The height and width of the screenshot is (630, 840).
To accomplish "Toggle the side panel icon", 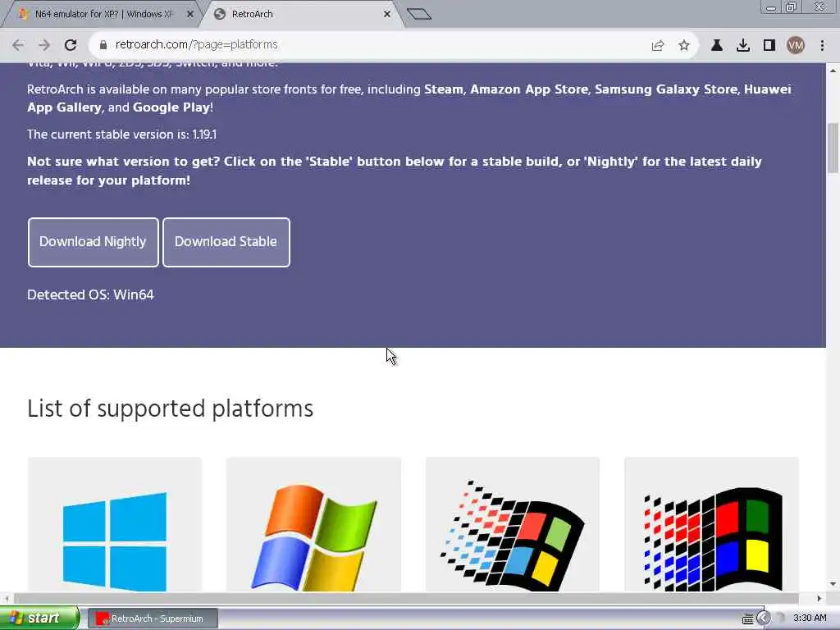I will pos(769,46).
